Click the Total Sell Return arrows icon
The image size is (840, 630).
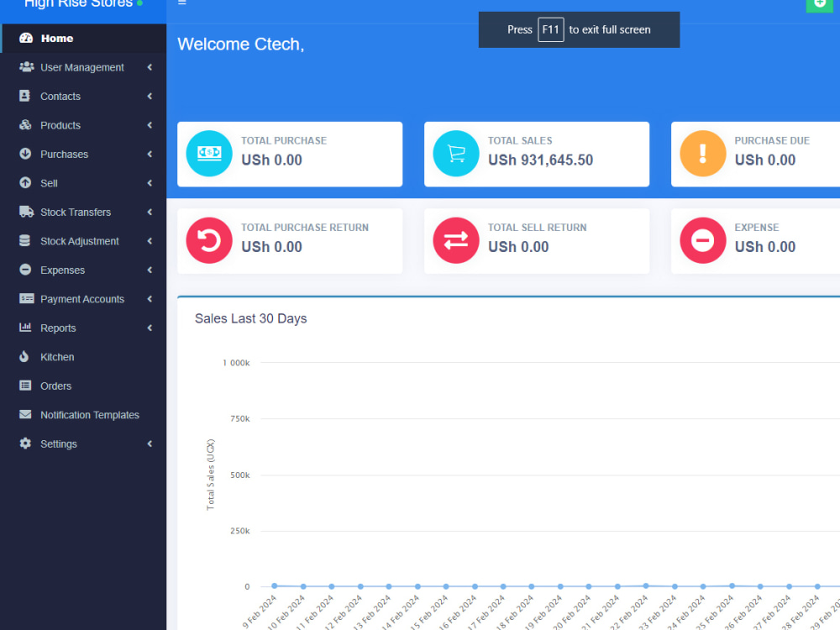click(455, 240)
